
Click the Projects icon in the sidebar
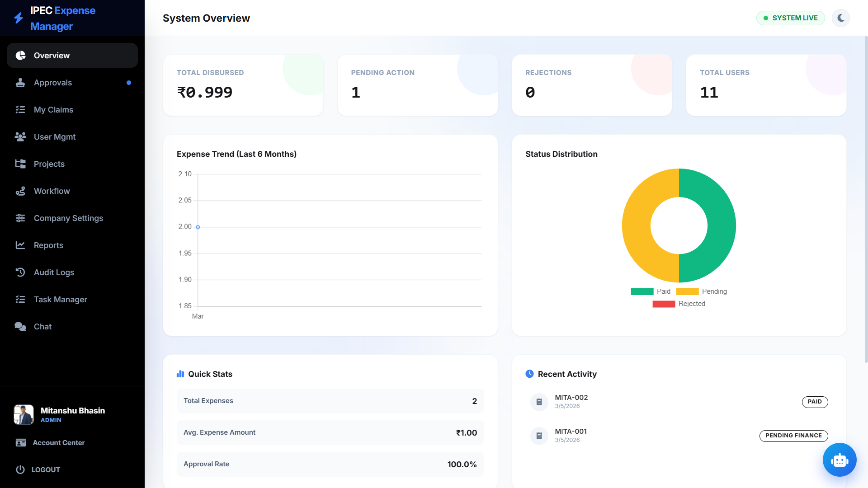coord(20,164)
